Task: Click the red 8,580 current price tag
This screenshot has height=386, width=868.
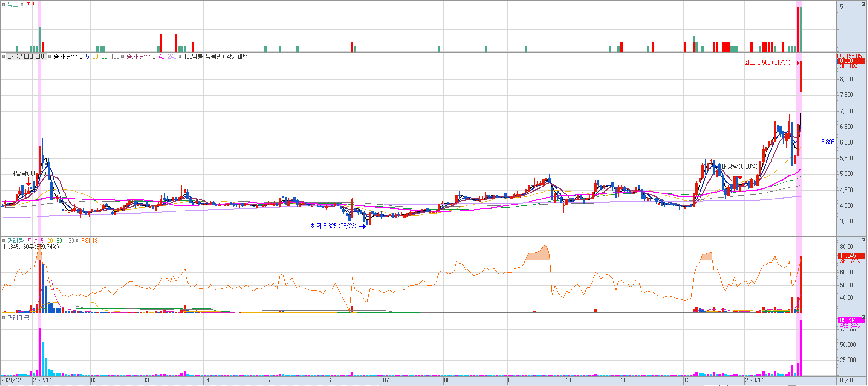Action: click(852, 61)
